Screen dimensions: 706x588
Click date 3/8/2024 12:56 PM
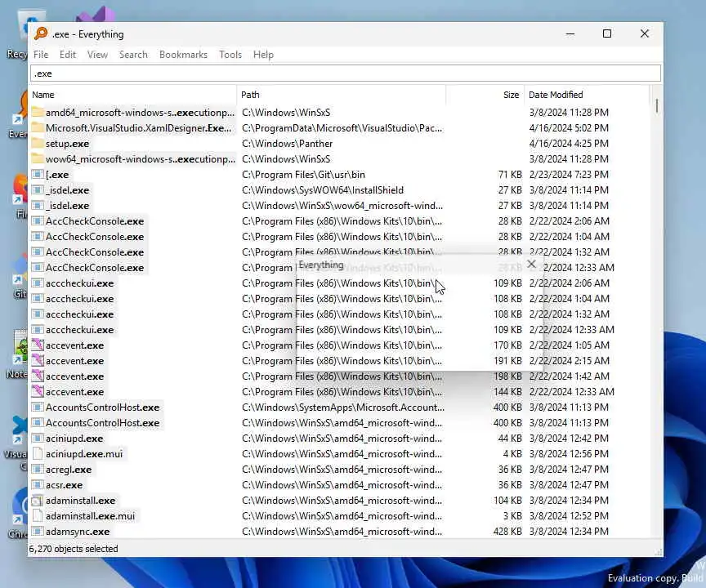click(569, 453)
